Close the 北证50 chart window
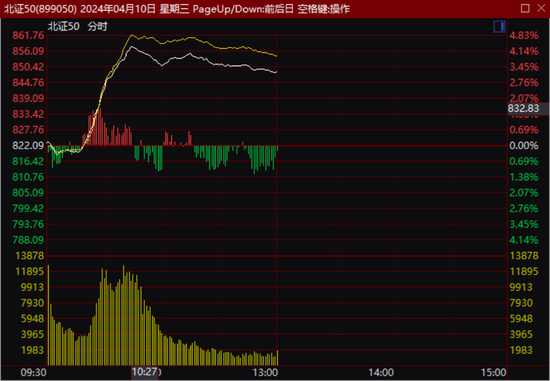The width and height of the screenshot is (550, 381). point(541,8)
